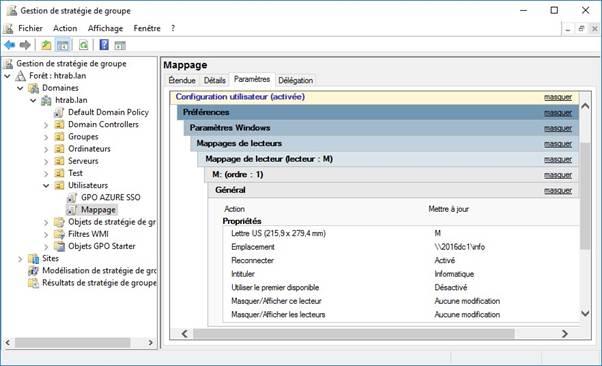Click the Modélisation de stratégie de groupe icon
The height and width of the screenshot is (366, 602).
(34, 271)
